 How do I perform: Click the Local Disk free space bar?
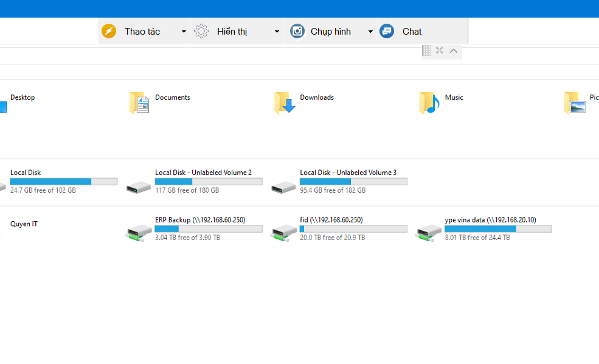click(63, 181)
